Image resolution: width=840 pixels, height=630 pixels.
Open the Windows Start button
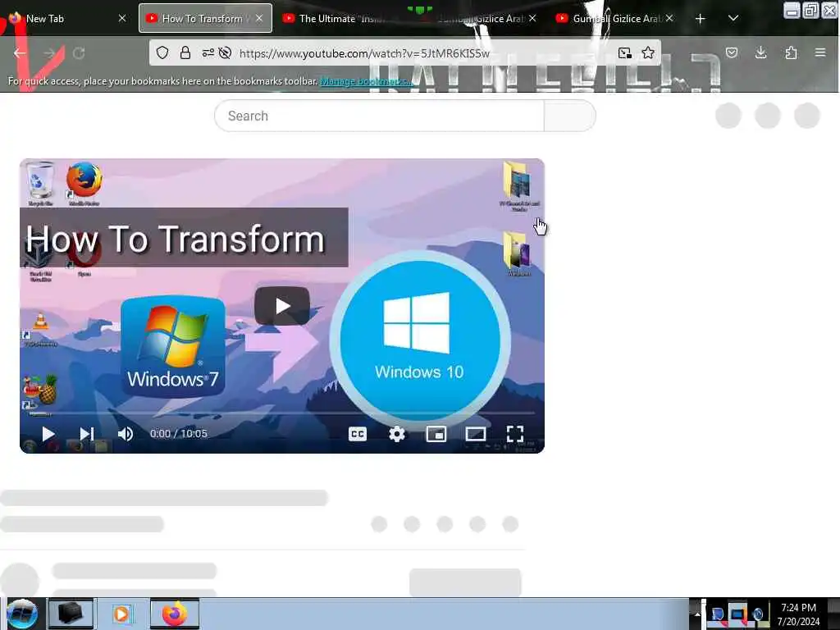pos(22,614)
